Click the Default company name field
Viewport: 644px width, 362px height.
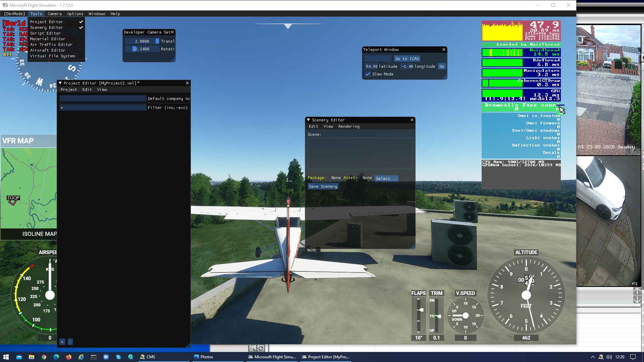point(103,99)
